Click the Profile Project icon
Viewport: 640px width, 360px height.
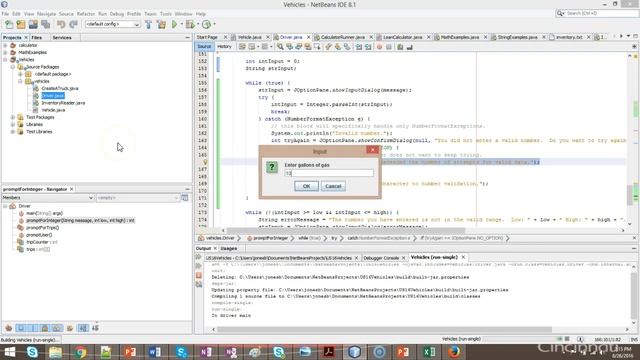[x=206, y=24]
